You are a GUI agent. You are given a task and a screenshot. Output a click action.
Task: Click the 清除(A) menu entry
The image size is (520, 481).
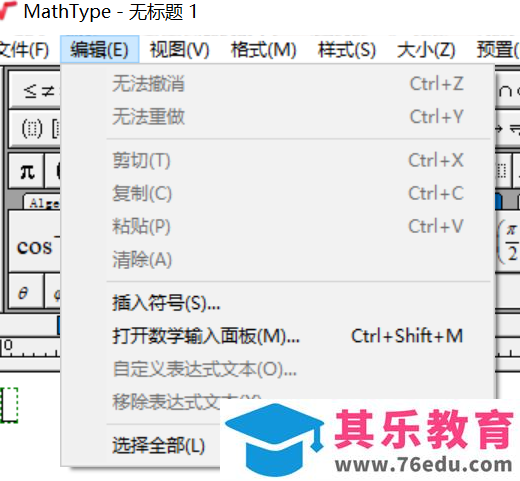(278, 259)
